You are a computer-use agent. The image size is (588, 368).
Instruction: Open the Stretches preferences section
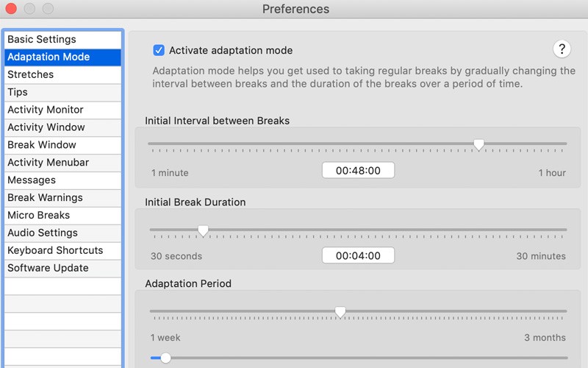pos(62,74)
